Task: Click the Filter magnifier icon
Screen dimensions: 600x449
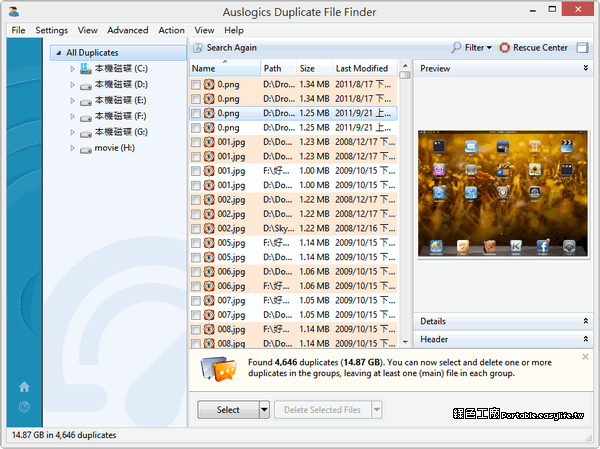Action: click(456, 47)
